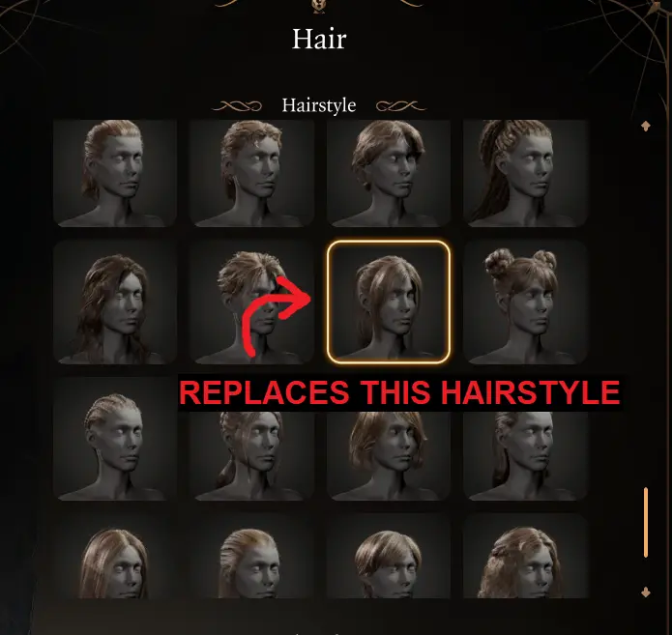Pick the wavy middle-part bob hairstyle in the top row

389,173
